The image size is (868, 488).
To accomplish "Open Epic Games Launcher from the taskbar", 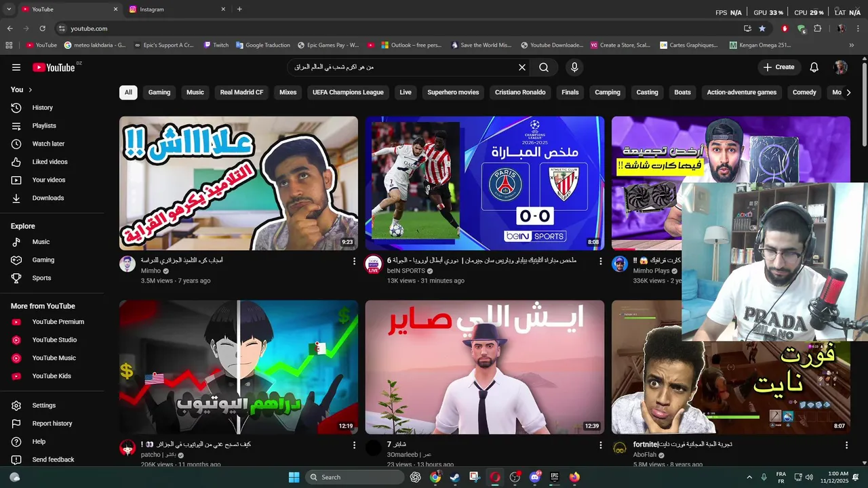I will [x=554, y=477].
